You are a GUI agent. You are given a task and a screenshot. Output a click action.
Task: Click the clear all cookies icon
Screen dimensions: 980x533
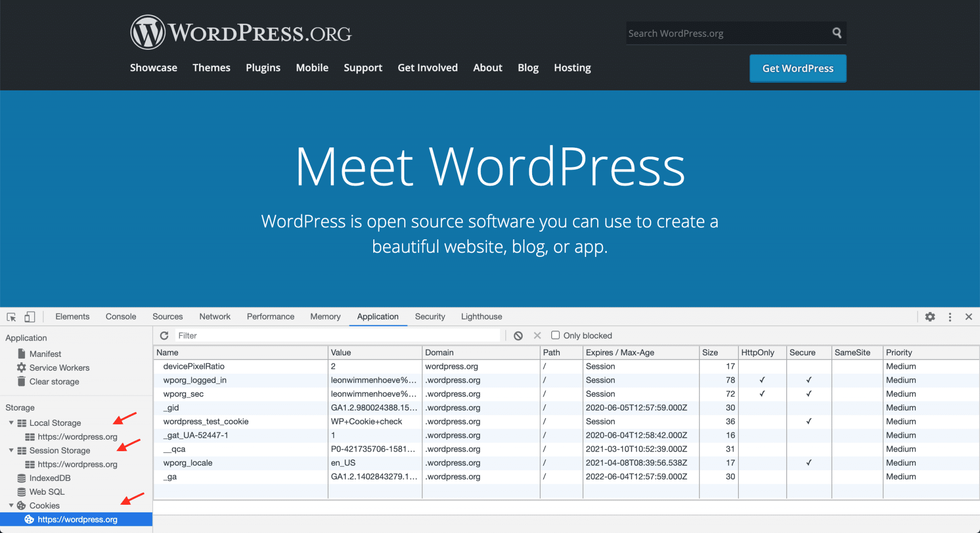[518, 335]
